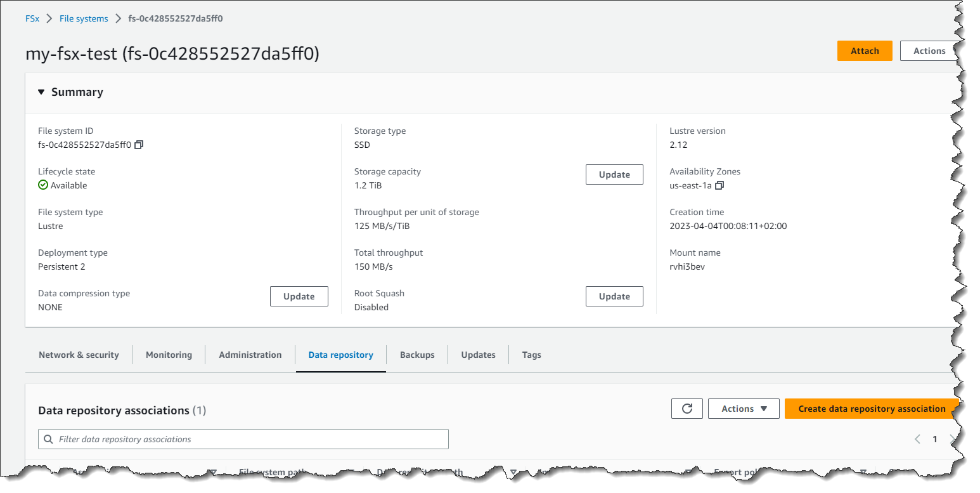Navigate to FSx breadcrumb link

(x=32, y=18)
